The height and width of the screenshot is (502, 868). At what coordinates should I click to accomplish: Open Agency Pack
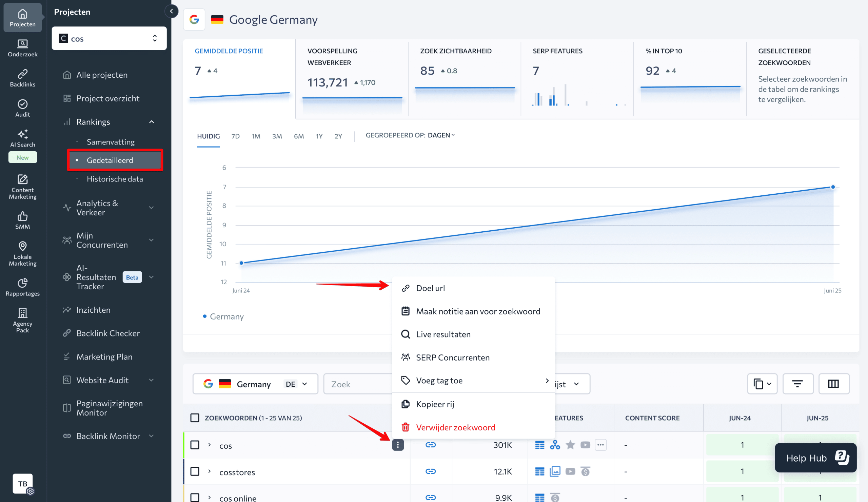point(22,321)
